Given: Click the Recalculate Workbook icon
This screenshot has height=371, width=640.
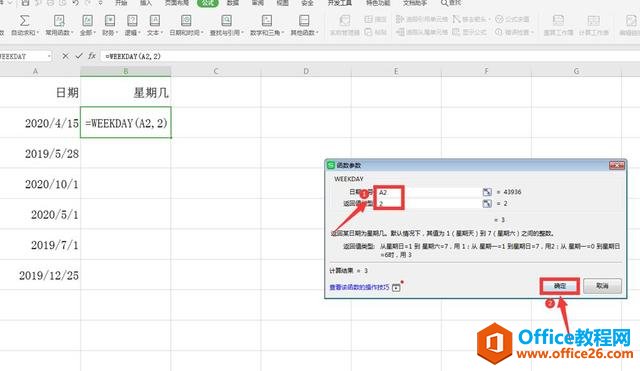Looking at the screenshot, I should [558, 20].
